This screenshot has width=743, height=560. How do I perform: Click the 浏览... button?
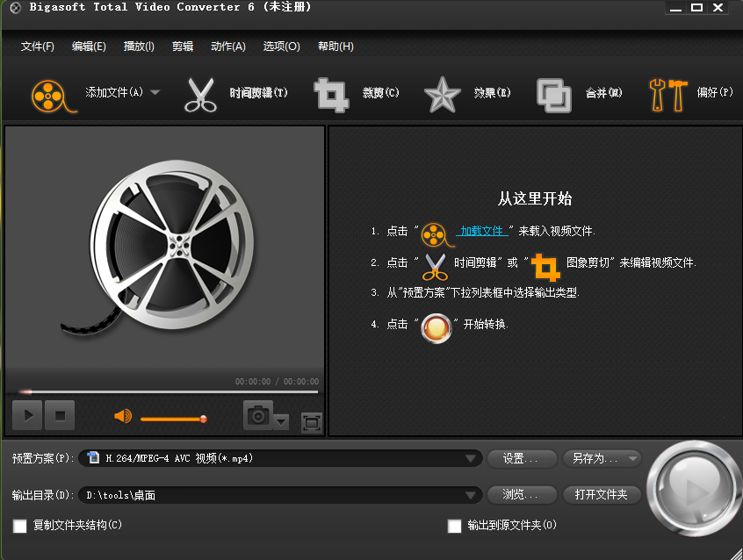click(x=522, y=495)
